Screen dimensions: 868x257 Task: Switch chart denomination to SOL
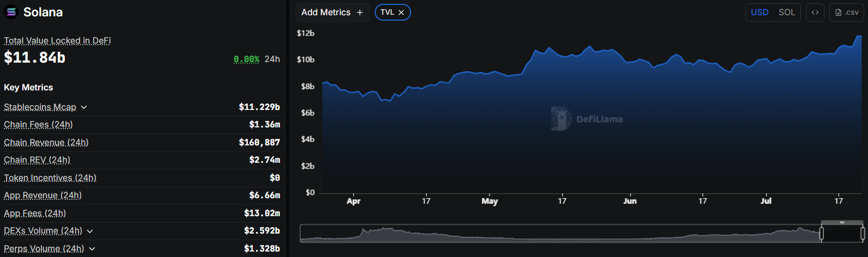786,13
